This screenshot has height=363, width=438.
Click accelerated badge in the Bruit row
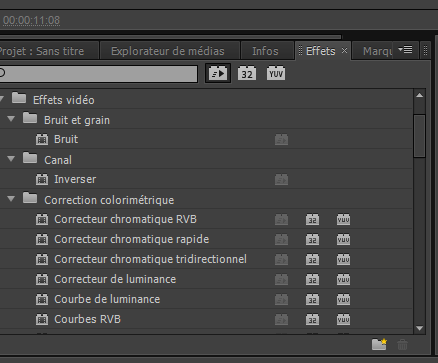(282, 139)
